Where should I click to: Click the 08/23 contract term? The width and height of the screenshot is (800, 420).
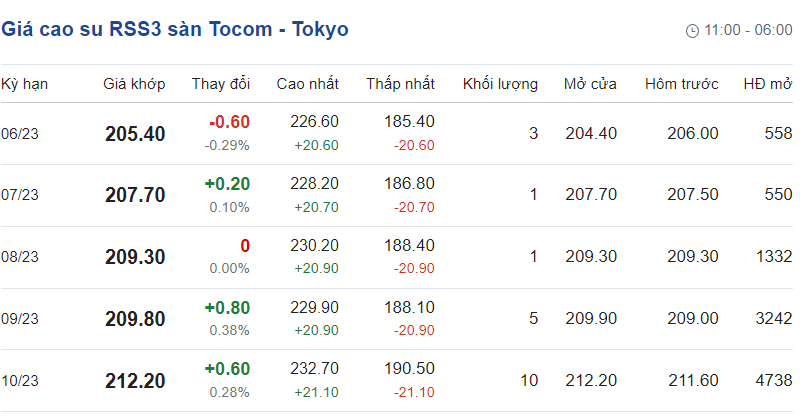click(x=19, y=258)
